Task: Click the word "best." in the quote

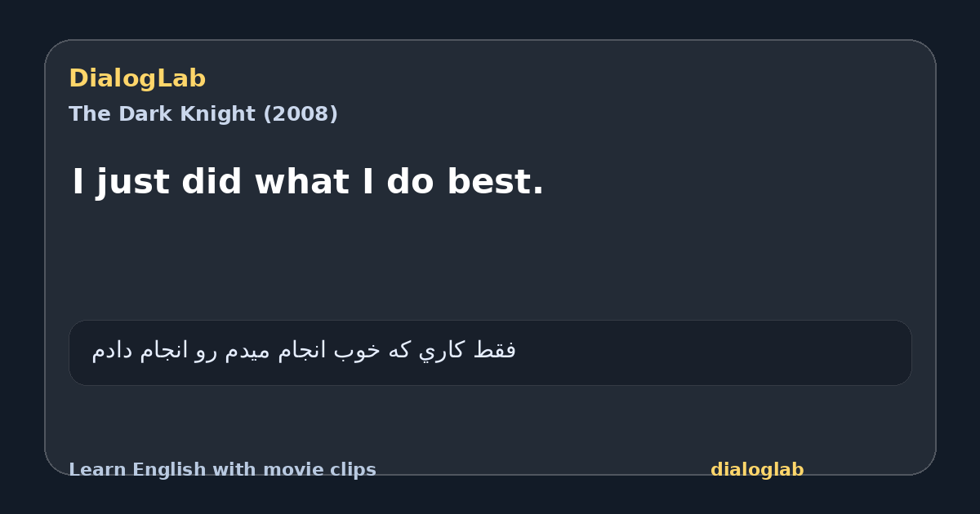Action: point(495,182)
